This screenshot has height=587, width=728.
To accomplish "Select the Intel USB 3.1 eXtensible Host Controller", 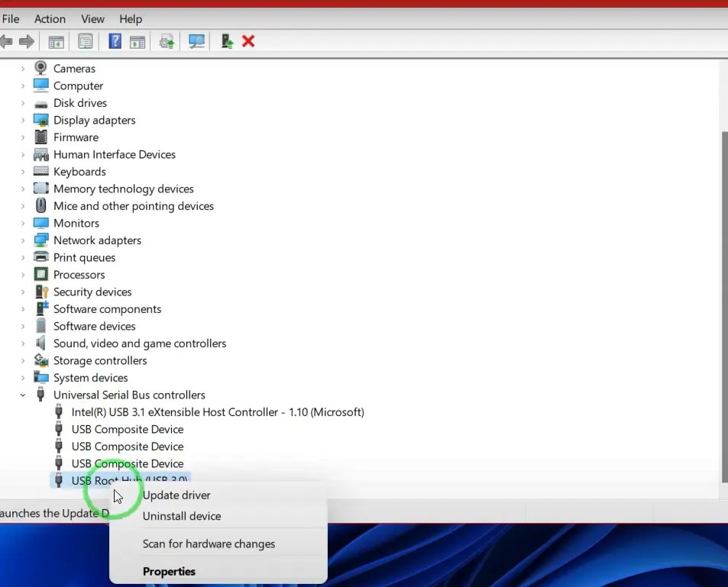I will click(217, 411).
